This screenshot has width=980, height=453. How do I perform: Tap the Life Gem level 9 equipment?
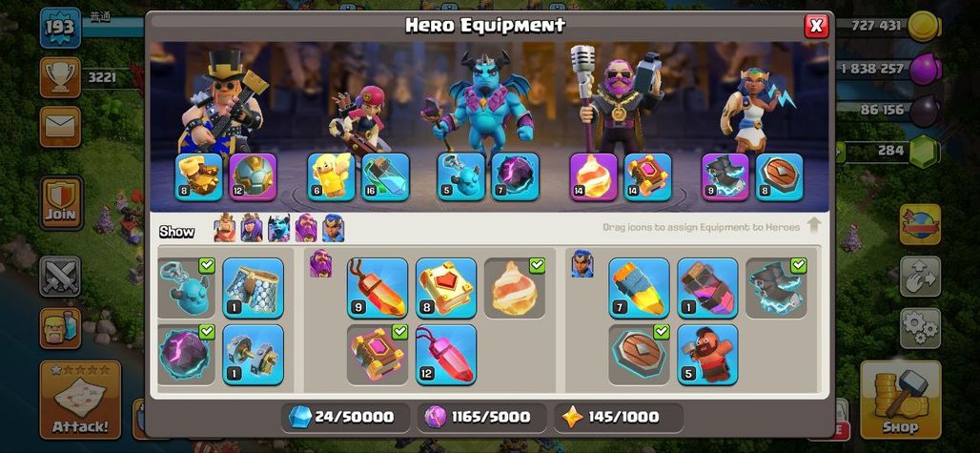378,288
